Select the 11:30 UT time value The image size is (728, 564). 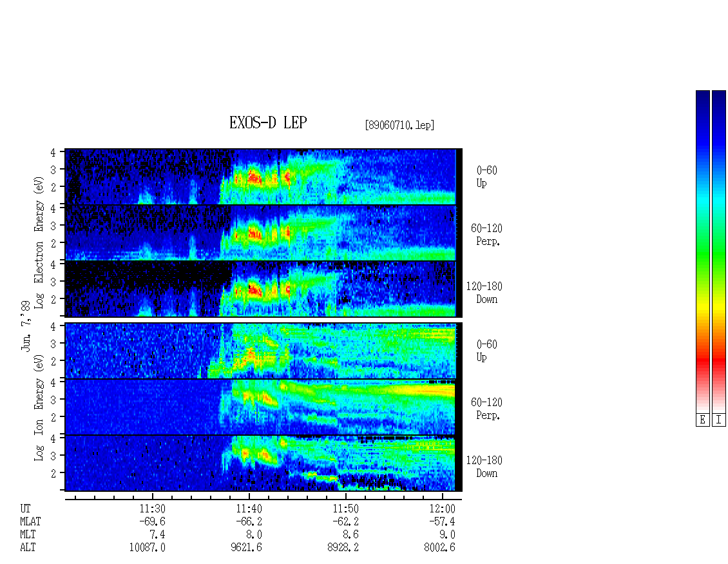[x=152, y=509]
